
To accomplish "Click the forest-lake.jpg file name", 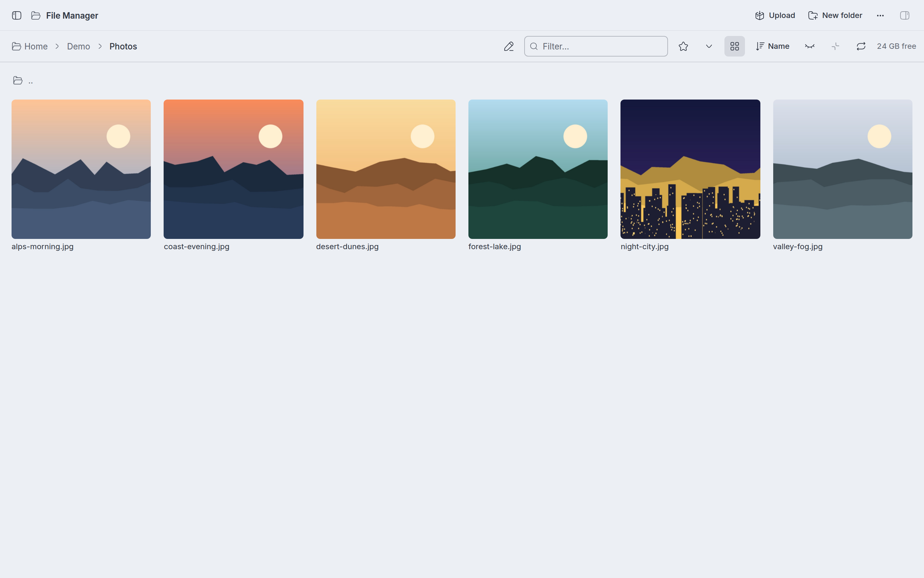I will (x=494, y=247).
